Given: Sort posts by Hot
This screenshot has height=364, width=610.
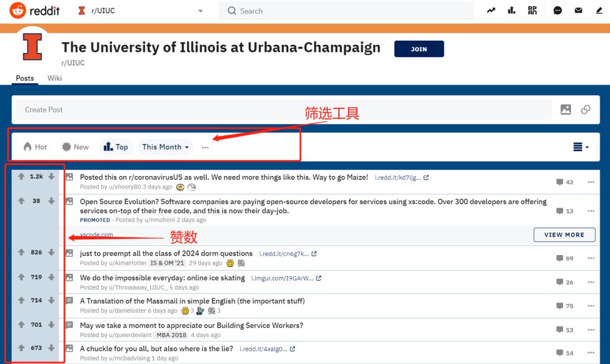Looking at the screenshot, I should coord(35,147).
